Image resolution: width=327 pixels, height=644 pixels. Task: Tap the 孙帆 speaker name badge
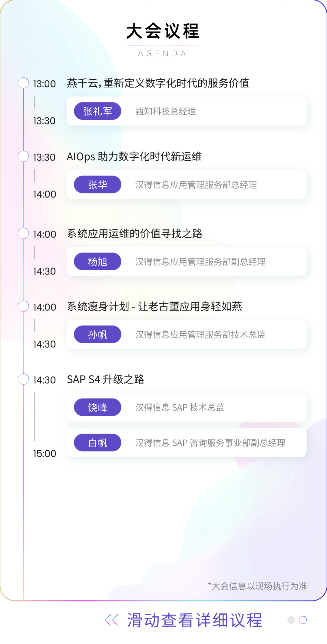97,335
